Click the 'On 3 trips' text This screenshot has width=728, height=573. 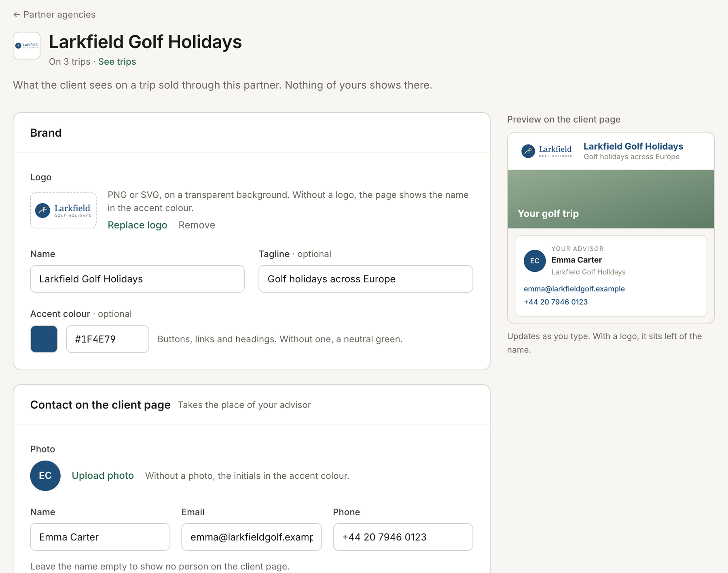[70, 61]
